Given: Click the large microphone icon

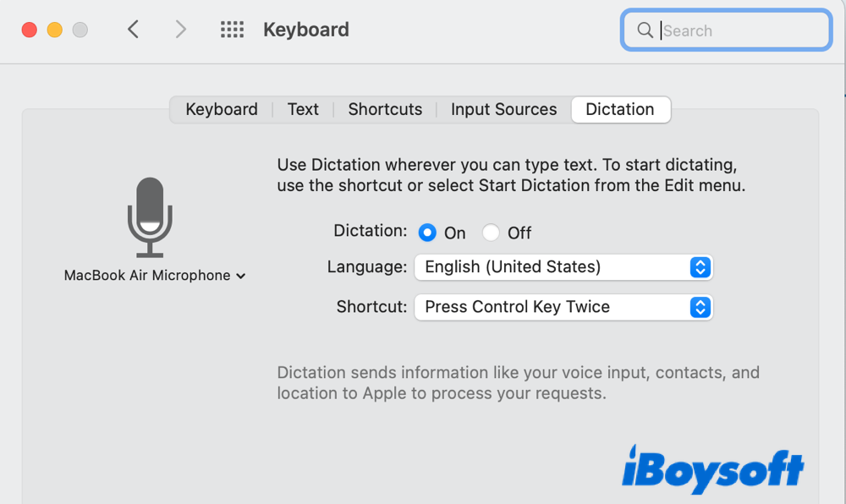Looking at the screenshot, I should pyautogui.click(x=150, y=217).
